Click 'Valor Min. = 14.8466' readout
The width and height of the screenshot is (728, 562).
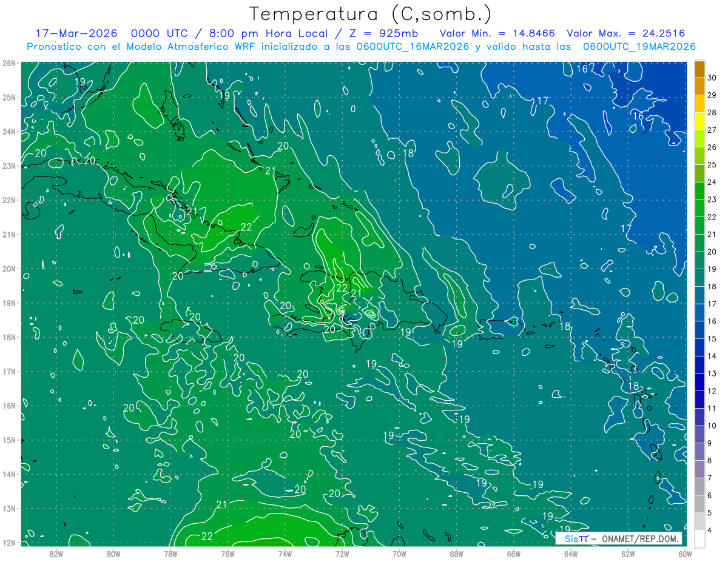coord(497,33)
